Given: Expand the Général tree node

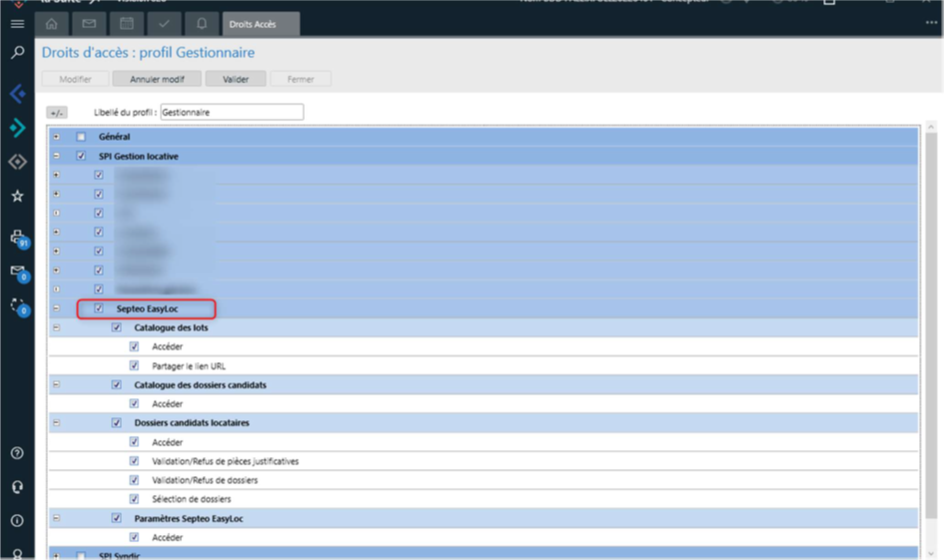Looking at the screenshot, I should 56,137.
